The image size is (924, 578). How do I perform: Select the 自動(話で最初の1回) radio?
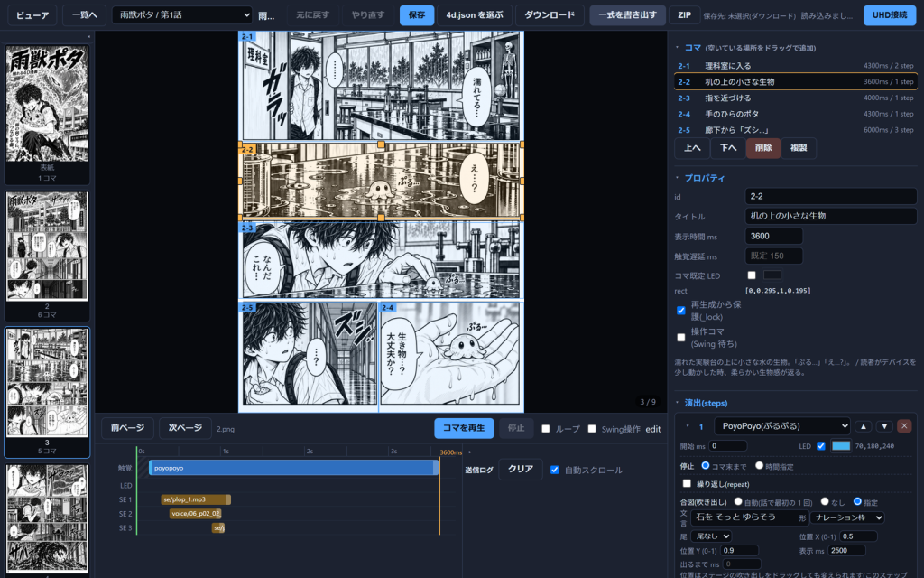(738, 502)
